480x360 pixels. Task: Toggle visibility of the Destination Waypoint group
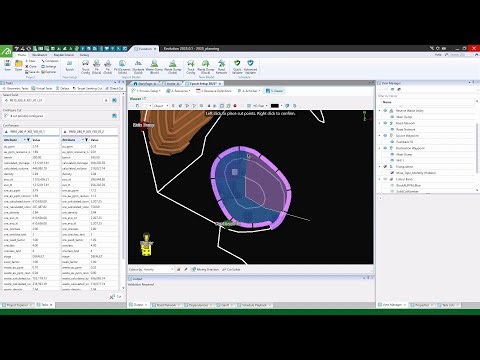(385, 148)
